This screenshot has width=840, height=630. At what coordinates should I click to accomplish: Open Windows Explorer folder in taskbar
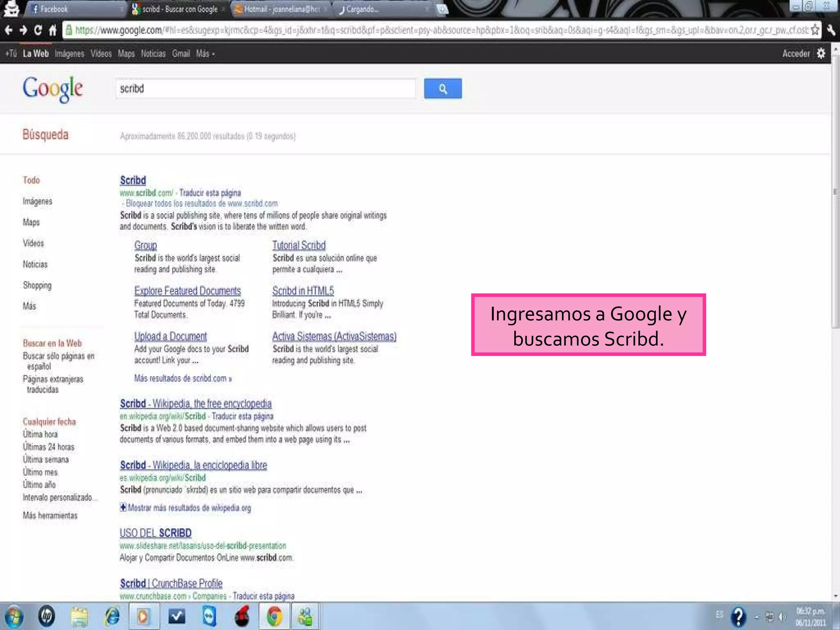click(79, 616)
